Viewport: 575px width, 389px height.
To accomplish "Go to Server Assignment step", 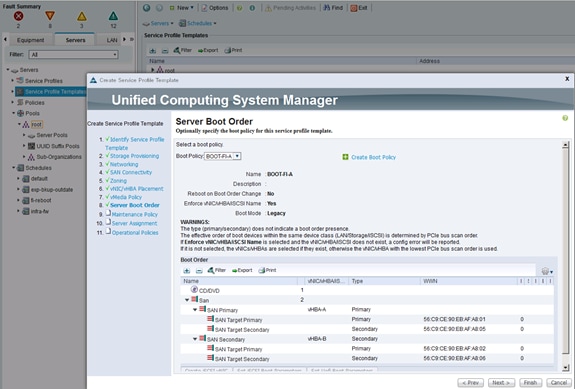I will (x=134, y=223).
